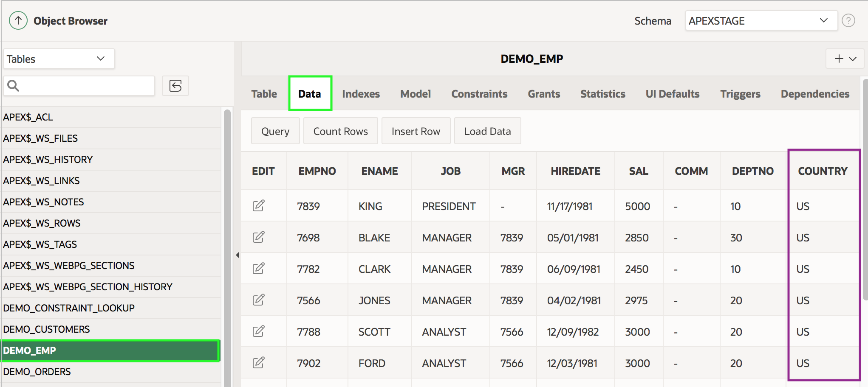The width and height of the screenshot is (868, 387).
Task: Switch to the Constraints tab
Action: [479, 94]
